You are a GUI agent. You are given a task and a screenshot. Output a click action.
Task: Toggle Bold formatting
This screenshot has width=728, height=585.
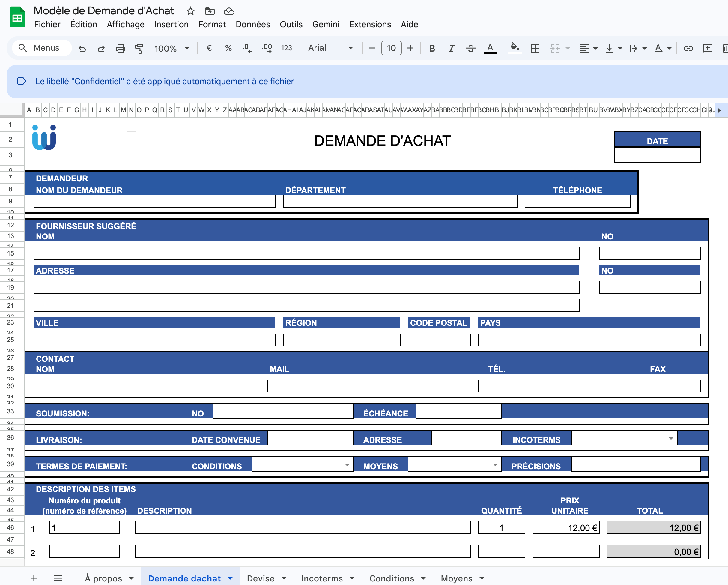[432, 48]
